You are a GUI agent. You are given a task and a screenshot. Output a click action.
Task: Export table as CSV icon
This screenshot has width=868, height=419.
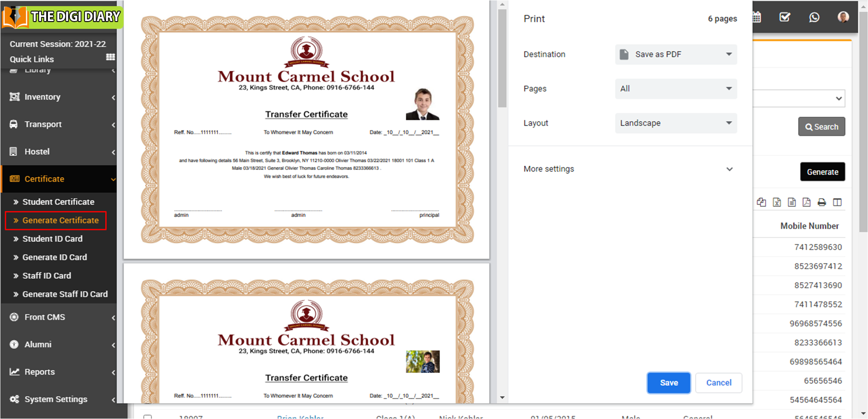792,202
